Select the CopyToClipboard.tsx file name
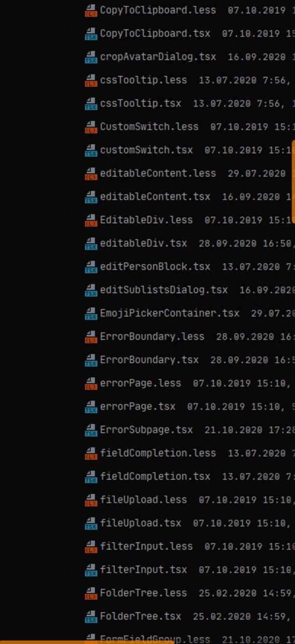 [x=155, y=33]
